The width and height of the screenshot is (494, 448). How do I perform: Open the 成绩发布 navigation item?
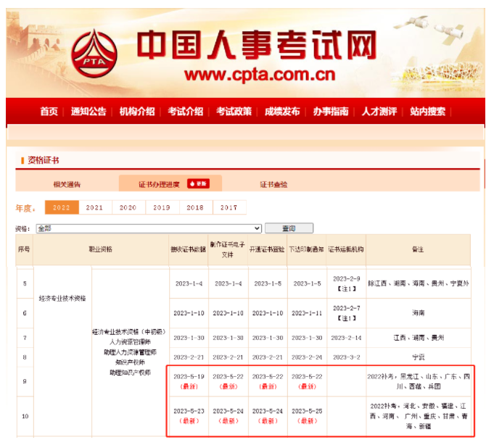pyautogui.click(x=282, y=111)
